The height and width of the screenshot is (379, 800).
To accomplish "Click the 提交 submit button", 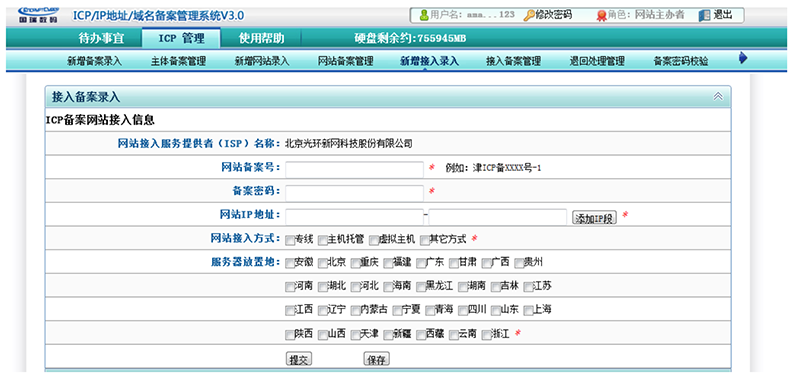I will tap(298, 359).
